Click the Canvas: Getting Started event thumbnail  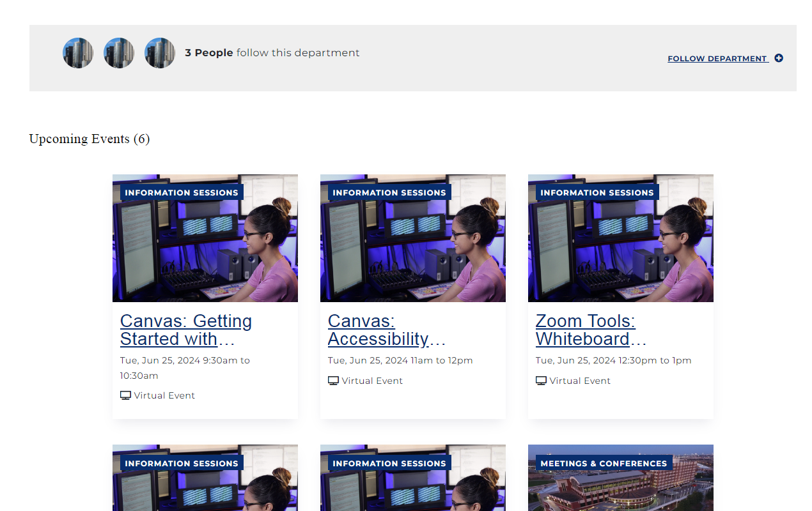(x=205, y=238)
